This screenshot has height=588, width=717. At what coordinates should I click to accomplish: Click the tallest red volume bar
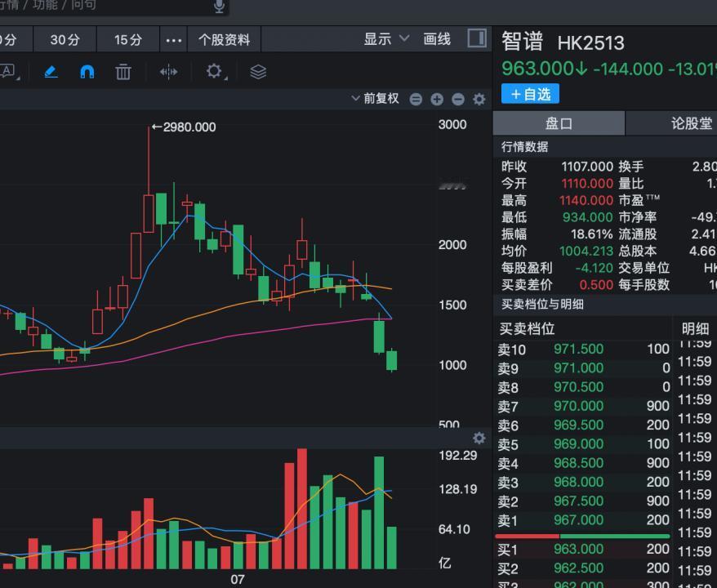pos(302,509)
